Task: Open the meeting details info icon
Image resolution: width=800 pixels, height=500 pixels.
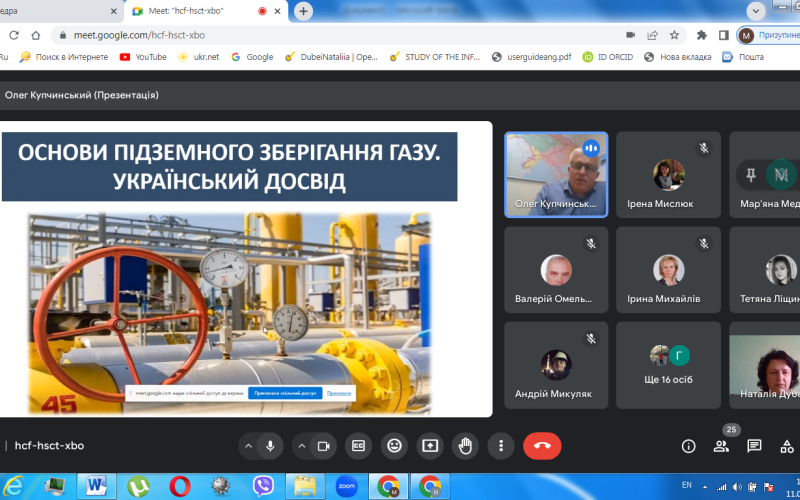Action: coord(688,446)
